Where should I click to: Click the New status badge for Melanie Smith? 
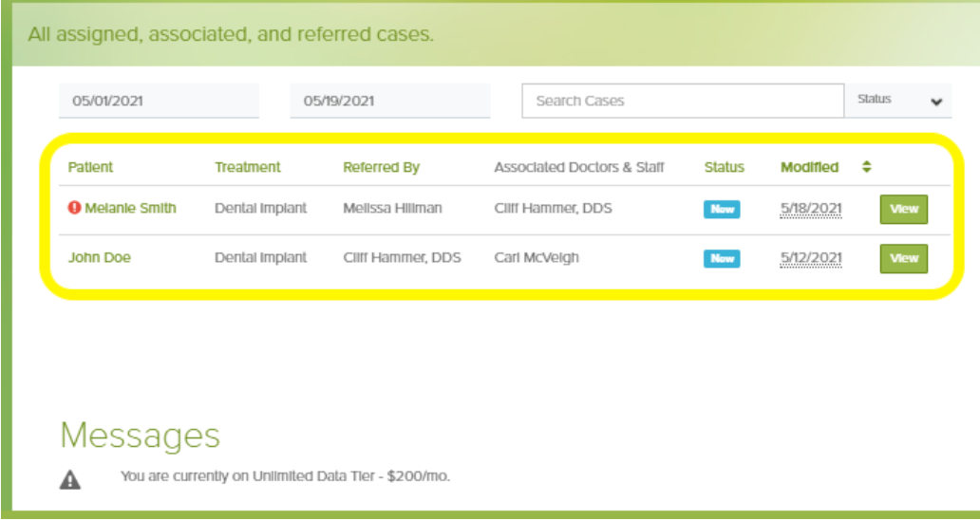[722, 209]
